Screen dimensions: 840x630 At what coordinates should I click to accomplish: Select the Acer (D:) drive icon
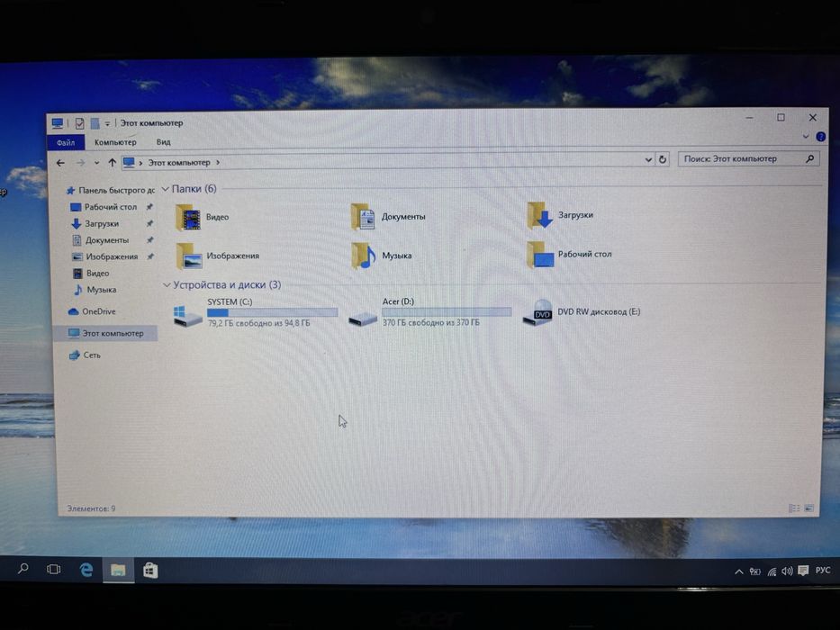(363, 319)
